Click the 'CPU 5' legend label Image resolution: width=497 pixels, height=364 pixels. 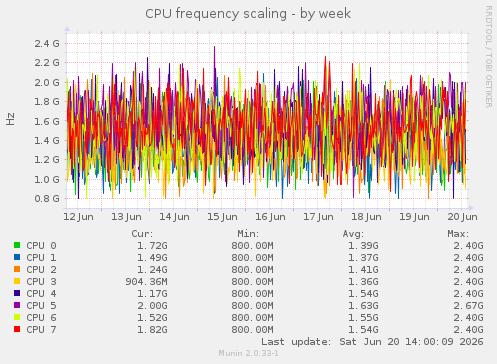pos(41,306)
